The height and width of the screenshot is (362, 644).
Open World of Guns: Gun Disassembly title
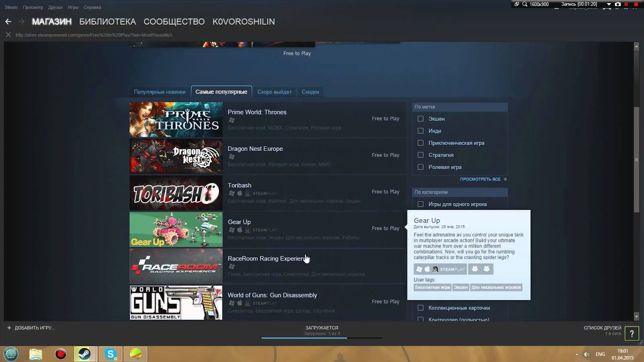[272, 295]
